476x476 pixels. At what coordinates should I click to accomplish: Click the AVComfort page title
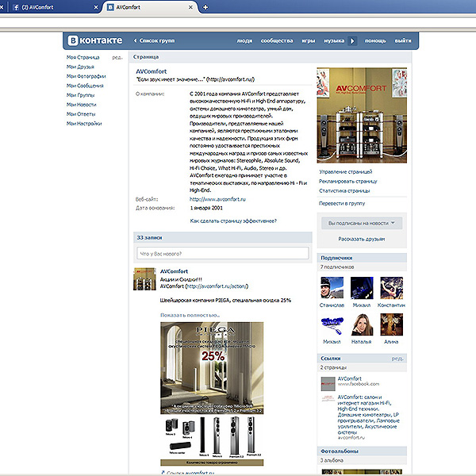pyautogui.click(x=152, y=71)
